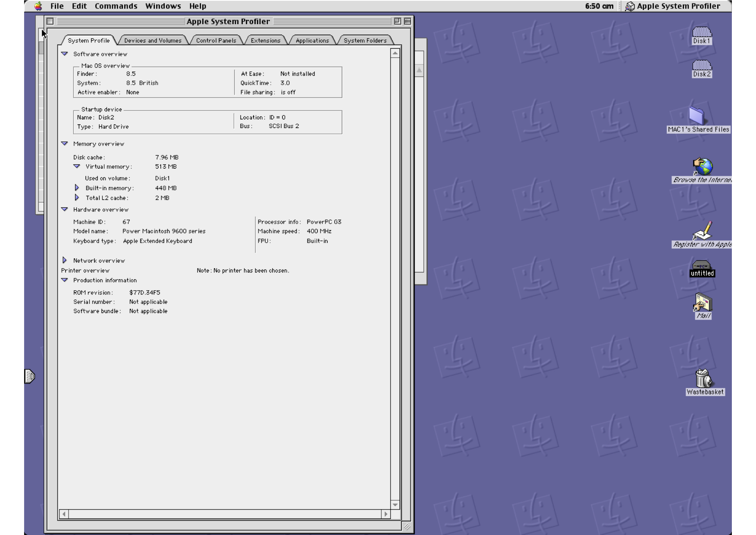Collapse the Software overview section
This screenshot has height=535, width=756.
[x=64, y=54]
